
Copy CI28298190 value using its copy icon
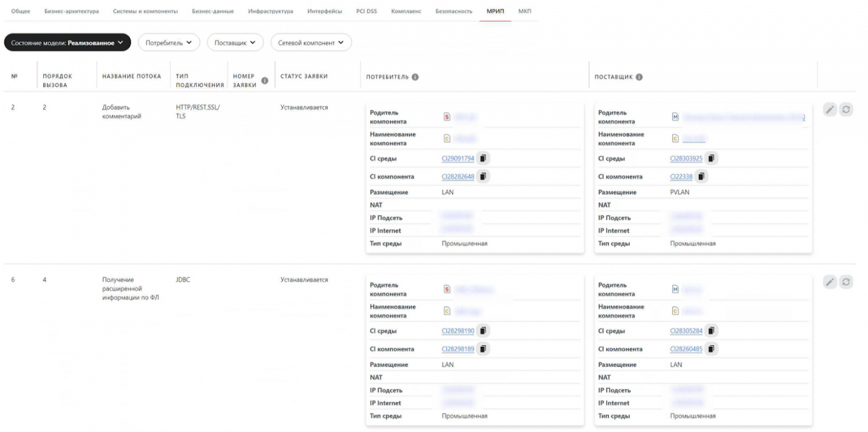[482, 331]
